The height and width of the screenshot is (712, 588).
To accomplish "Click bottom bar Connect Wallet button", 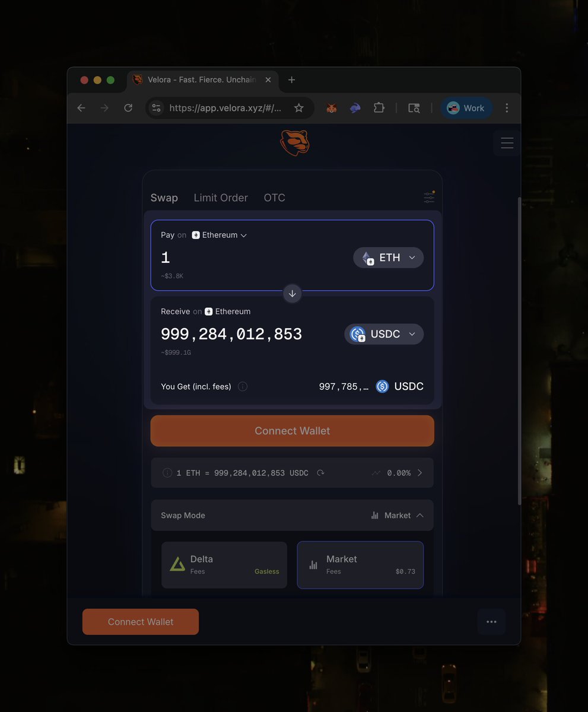I will [141, 622].
